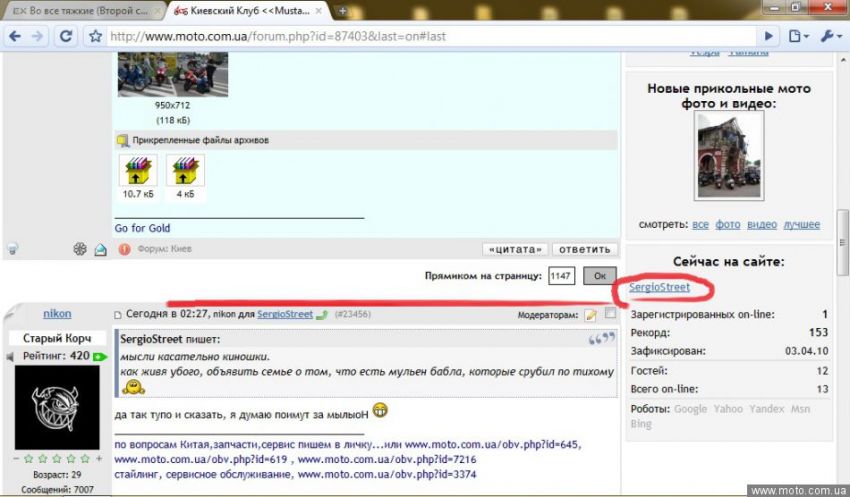Open the 950x712 motorcycle photo thumbnail

173,75
